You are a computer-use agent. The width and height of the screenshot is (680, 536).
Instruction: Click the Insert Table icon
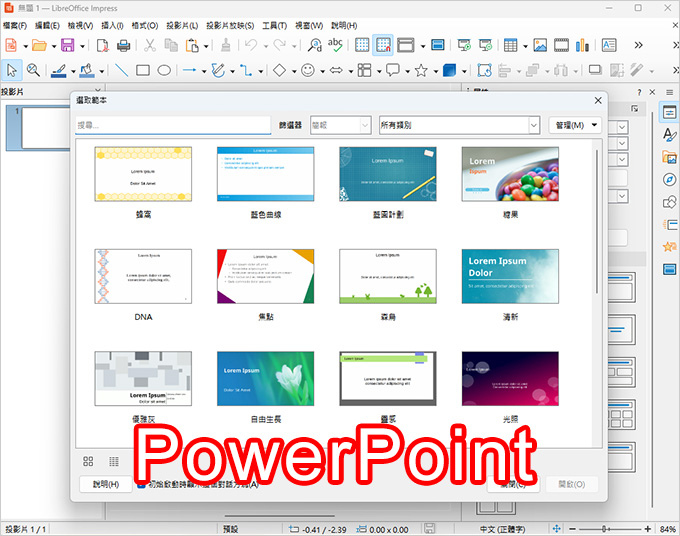510,45
